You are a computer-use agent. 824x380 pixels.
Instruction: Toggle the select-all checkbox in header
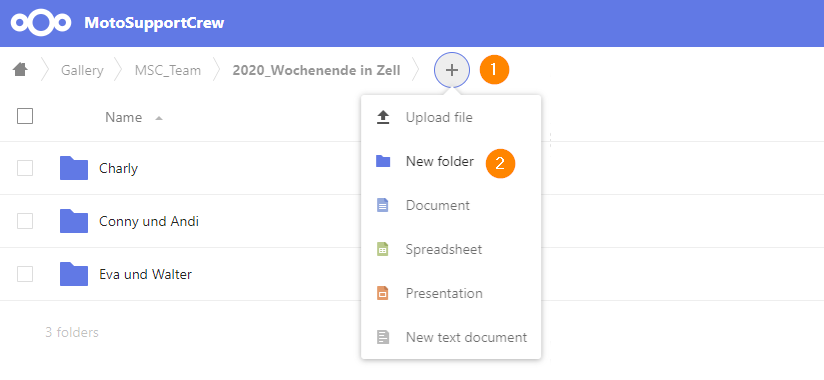coord(25,116)
